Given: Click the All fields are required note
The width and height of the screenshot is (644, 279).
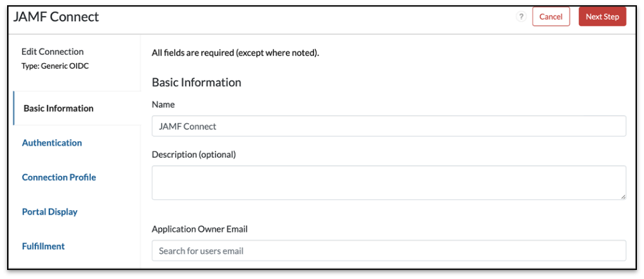Looking at the screenshot, I should tap(235, 53).
